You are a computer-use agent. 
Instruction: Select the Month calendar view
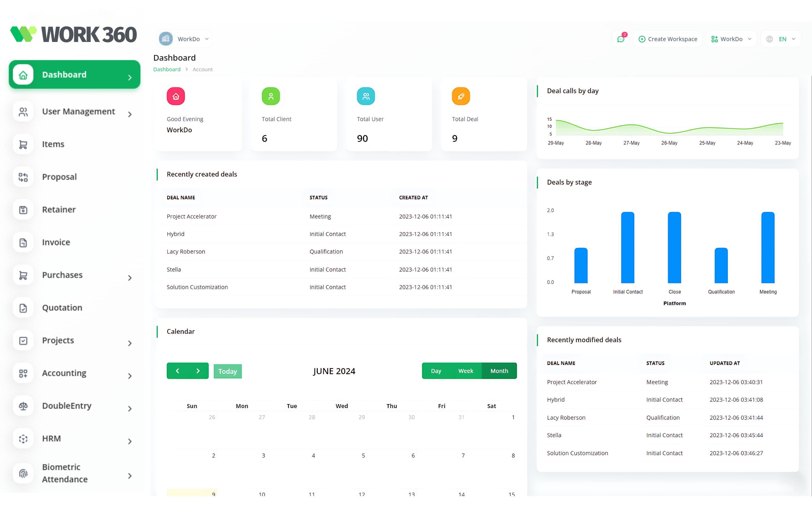499,371
